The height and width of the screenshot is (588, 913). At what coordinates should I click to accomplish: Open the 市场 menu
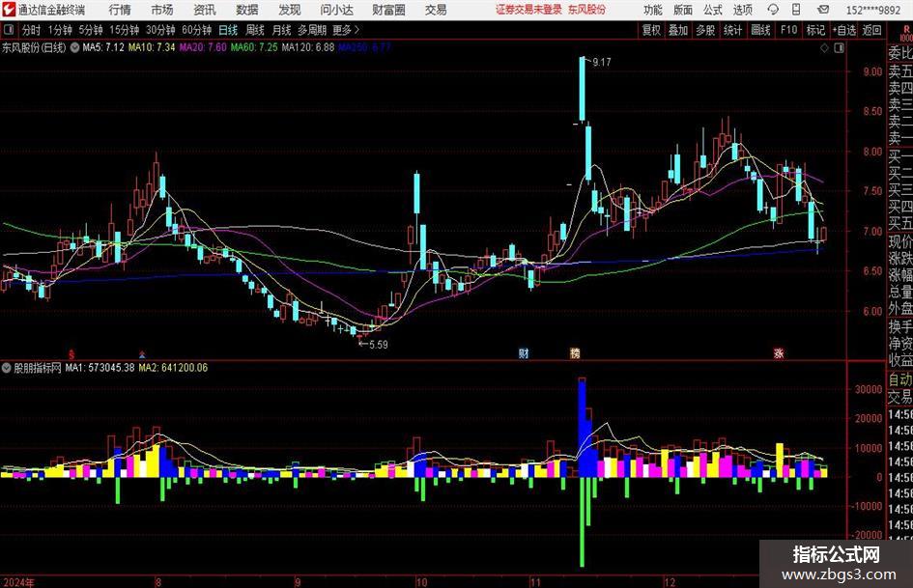162,10
